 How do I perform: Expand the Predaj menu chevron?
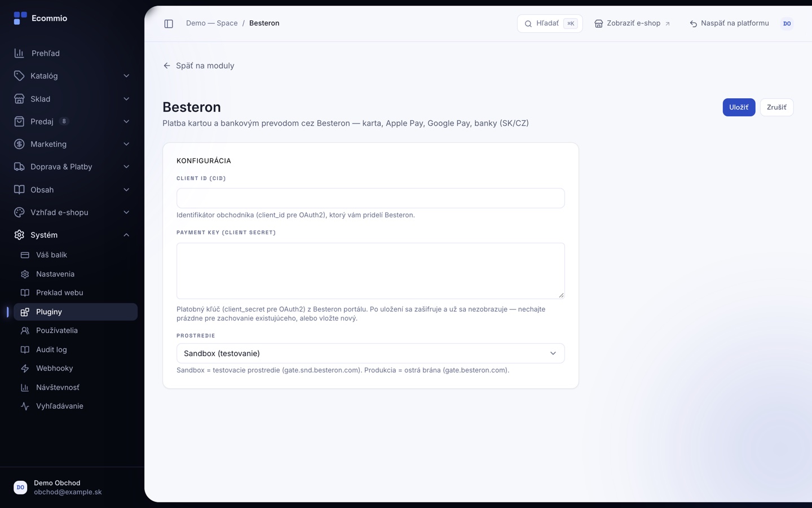click(x=126, y=121)
